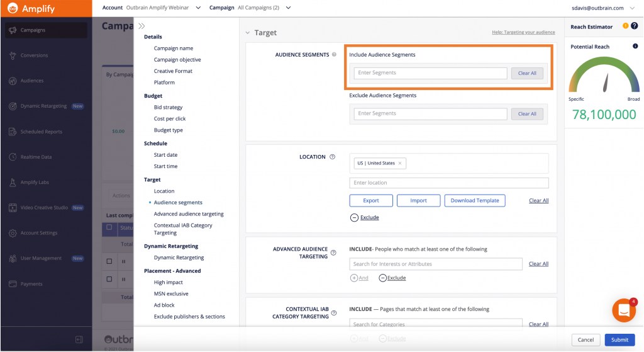644x352 pixels.
Task: Click the Amplify Labs flask icon
Action: click(13, 183)
